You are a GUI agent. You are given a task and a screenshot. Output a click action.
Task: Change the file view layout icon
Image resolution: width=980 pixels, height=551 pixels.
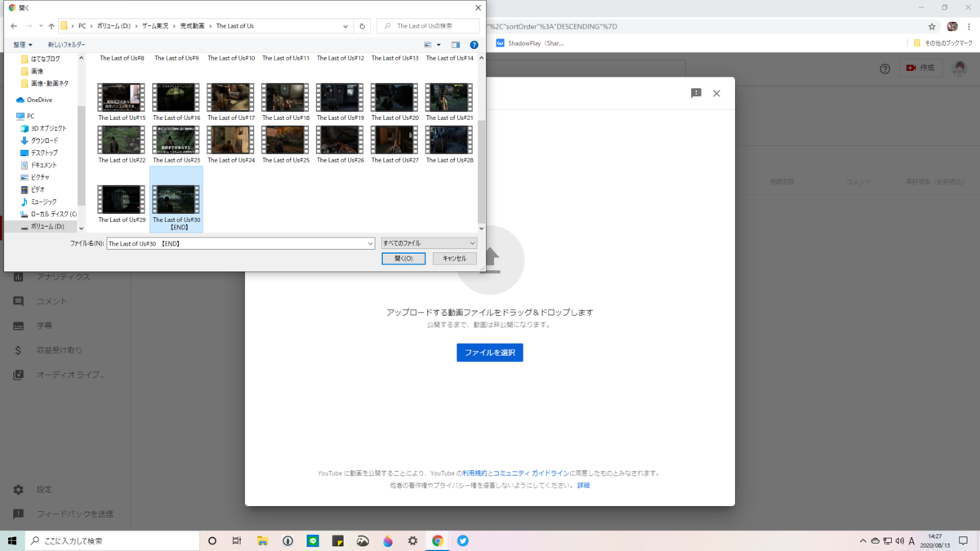428,45
